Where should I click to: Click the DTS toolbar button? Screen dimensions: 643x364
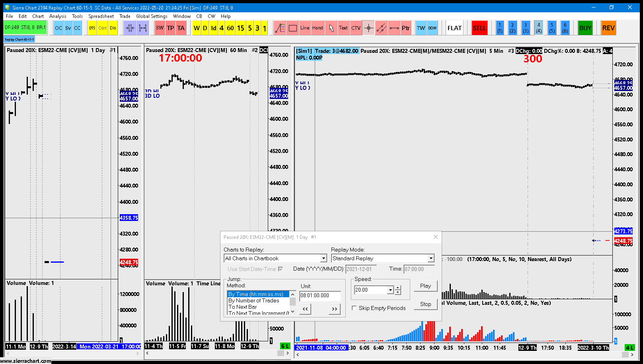click(92, 28)
